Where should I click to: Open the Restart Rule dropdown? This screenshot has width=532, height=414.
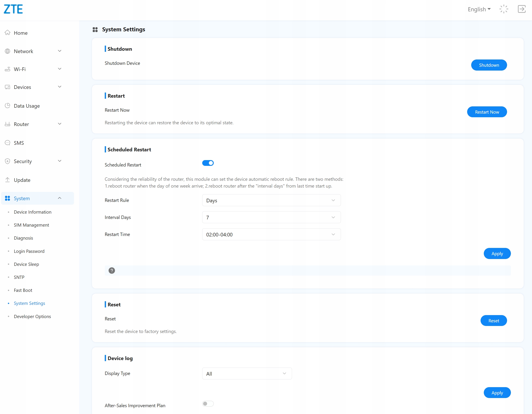271,200
